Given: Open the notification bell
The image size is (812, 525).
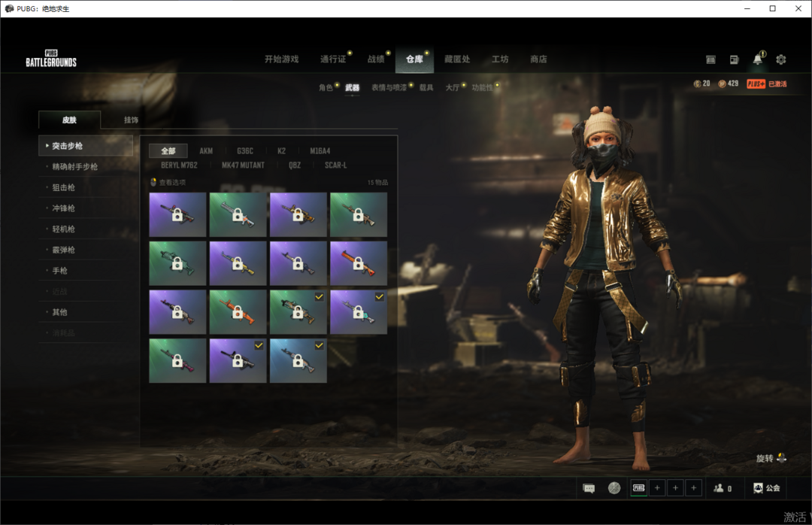Looking at the screenshot, I should [758, 59].
